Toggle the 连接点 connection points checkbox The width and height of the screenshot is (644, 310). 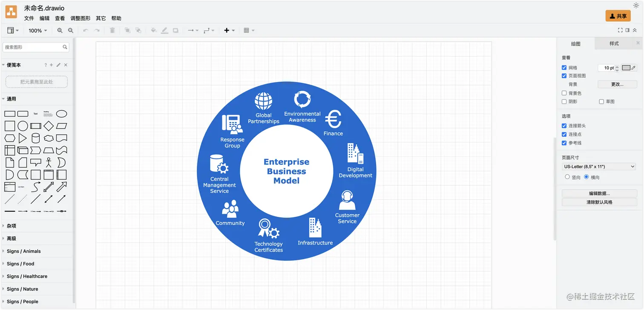click(564, 134)
